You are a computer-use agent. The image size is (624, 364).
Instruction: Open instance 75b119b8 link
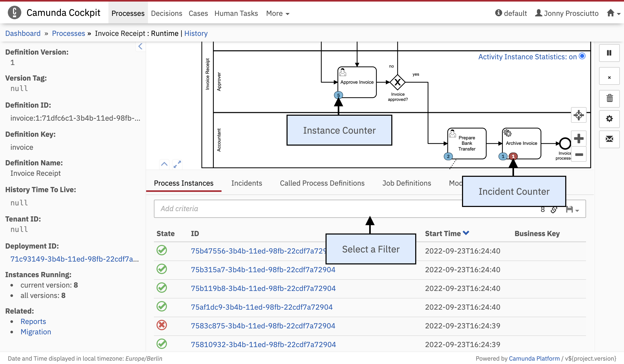(263, 288)
